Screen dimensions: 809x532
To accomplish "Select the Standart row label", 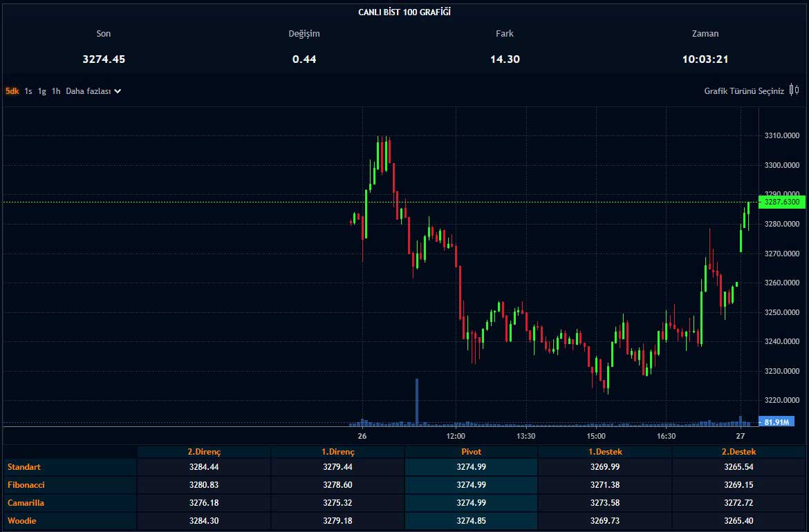I will [24, 467].
